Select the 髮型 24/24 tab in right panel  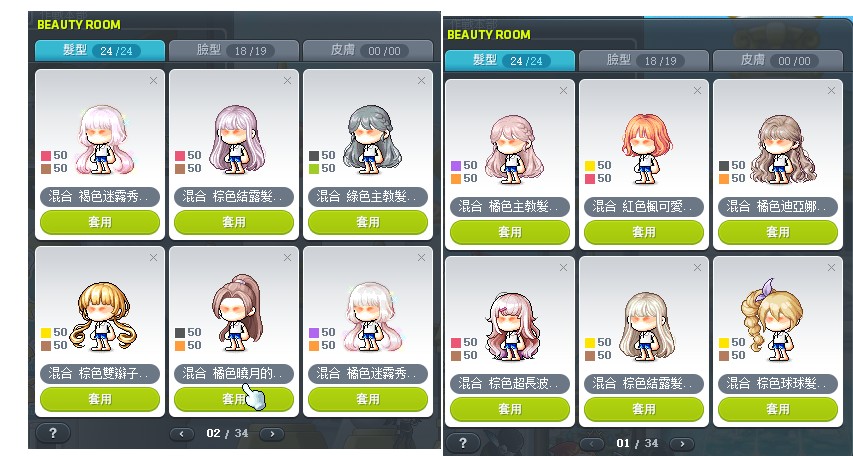click(509, 60)
